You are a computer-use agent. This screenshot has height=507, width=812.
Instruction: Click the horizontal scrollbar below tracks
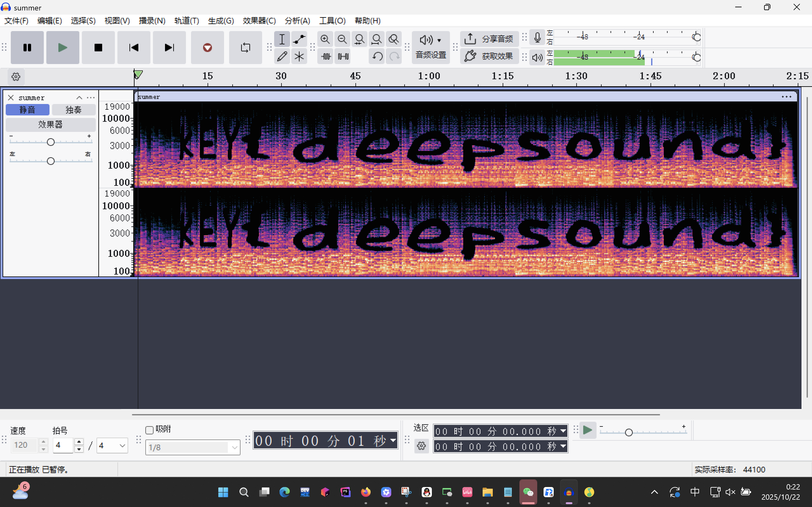[x=396, y=414]
